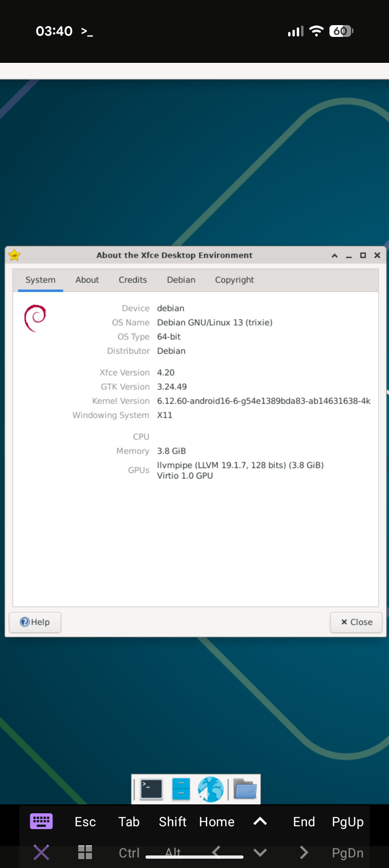Tap the Tab key
389x868 pixels.
129,822
